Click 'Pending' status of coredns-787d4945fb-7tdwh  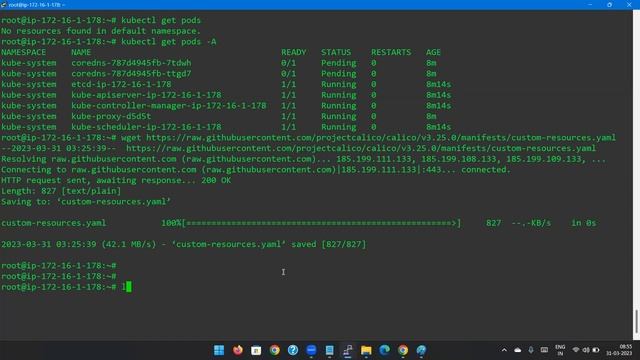click(x=338, y=63)
